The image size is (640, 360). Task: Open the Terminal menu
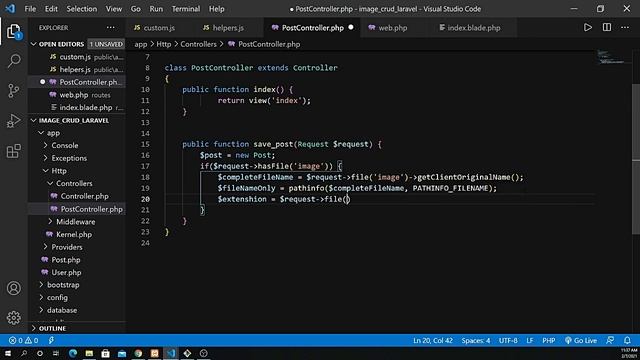pos(186,9)
